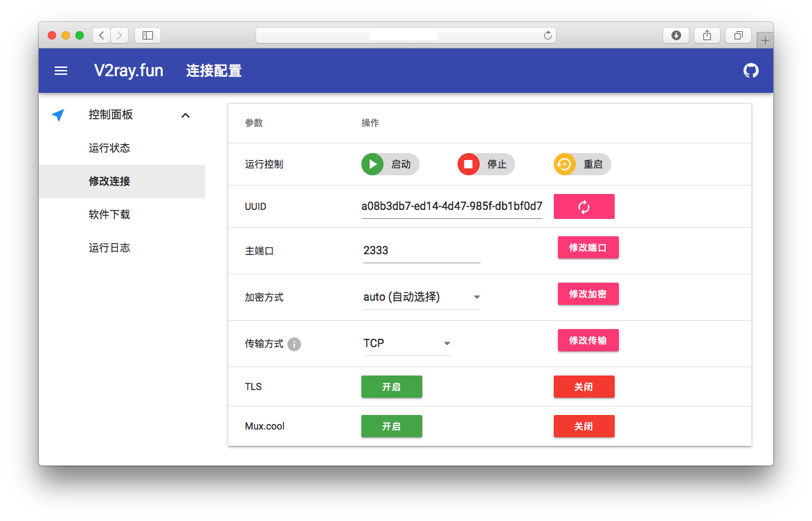Image resolution: width=812 pixels, height=521 pixels.
Task: Open Safari downloads icon
Action: (x=676, y=35)
